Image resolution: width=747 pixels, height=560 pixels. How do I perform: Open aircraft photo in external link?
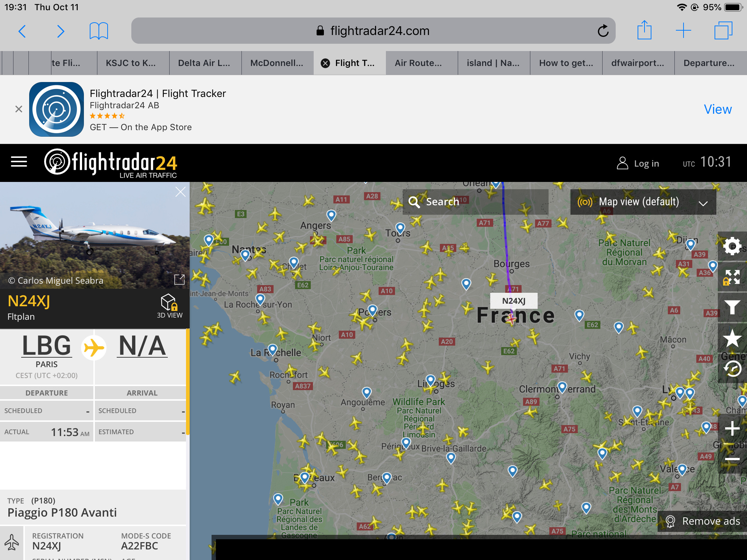(179, 280)
